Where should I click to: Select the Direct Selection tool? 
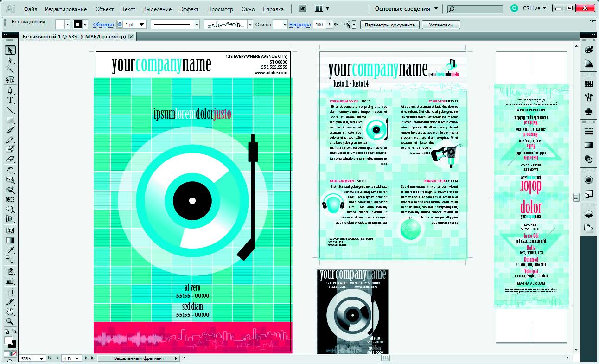tap(10, 60)
